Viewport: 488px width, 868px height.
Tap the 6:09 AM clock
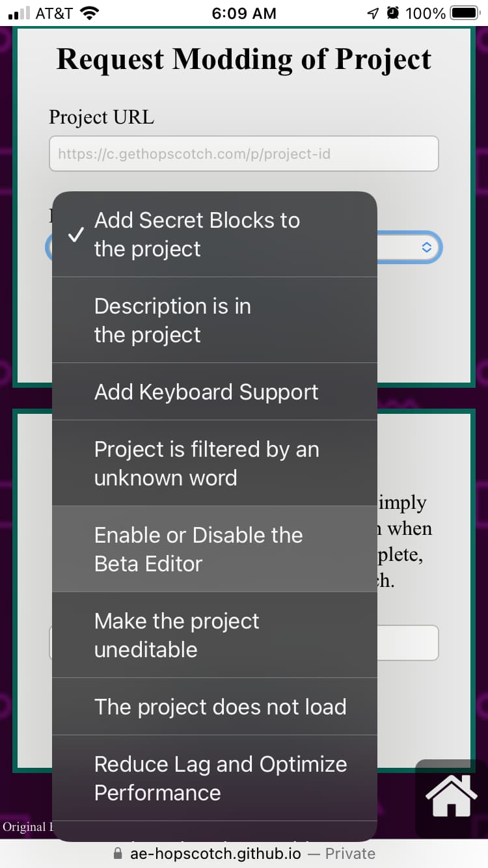(244, 13)
